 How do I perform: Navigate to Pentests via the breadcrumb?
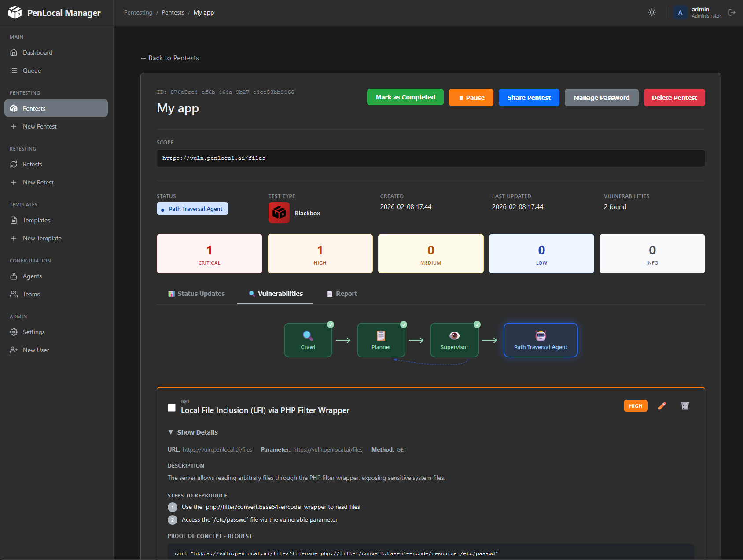point(173,12)
